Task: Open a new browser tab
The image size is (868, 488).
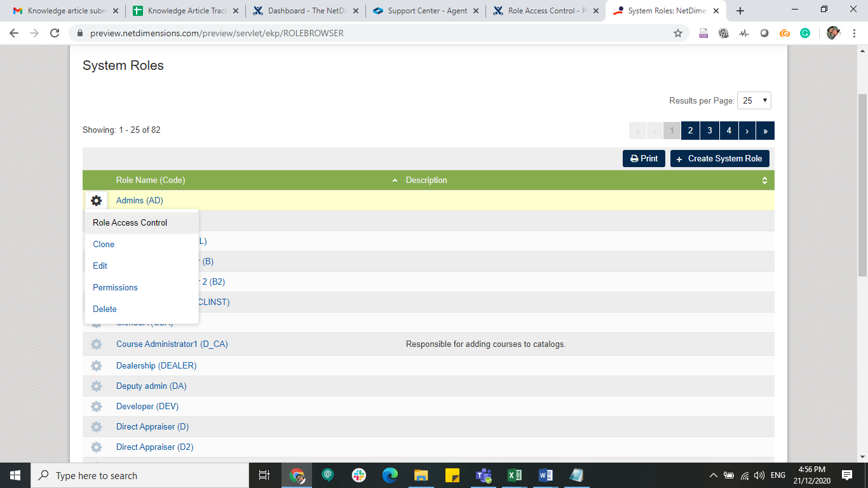Action: pos(740,11)
